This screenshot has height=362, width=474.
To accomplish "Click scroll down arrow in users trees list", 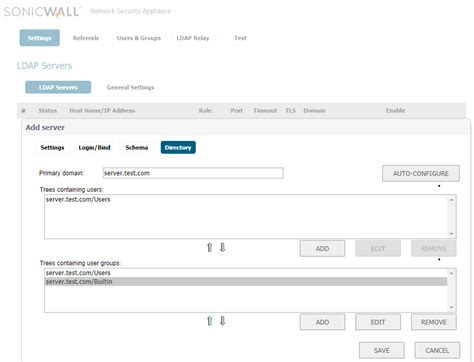I will [x=452, y=234].
